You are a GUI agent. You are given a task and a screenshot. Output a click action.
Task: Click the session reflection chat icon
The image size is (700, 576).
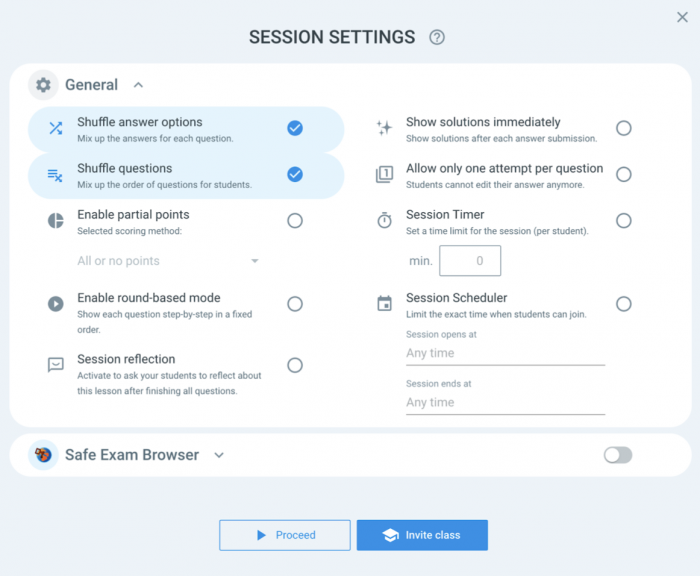(x=56, y=365)
